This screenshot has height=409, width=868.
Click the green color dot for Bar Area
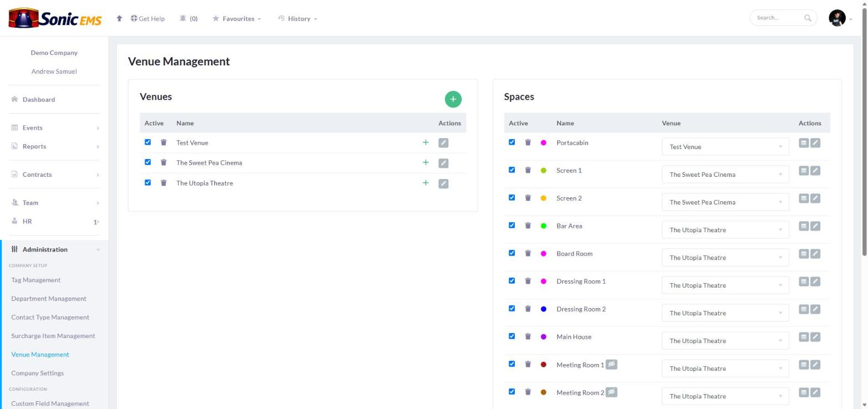pyautogui.click(x=543, y=226)
